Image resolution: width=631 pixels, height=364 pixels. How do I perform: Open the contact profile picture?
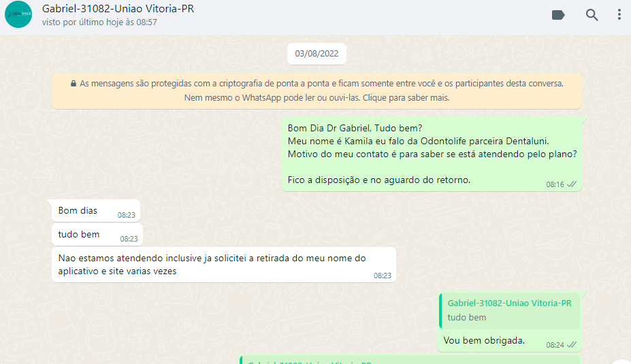point(18,14)
